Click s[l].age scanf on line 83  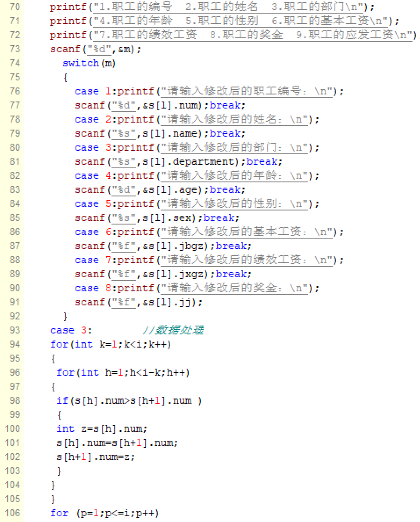tap(160, 189)
